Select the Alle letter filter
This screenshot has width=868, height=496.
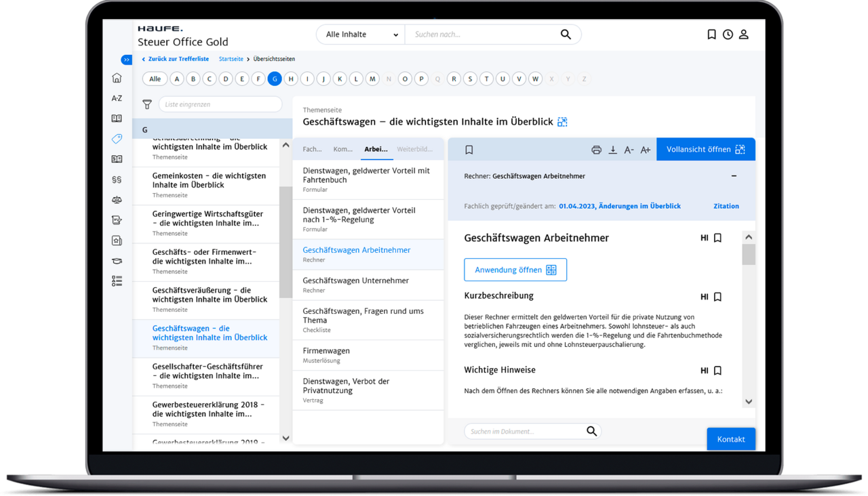[155, 79]
